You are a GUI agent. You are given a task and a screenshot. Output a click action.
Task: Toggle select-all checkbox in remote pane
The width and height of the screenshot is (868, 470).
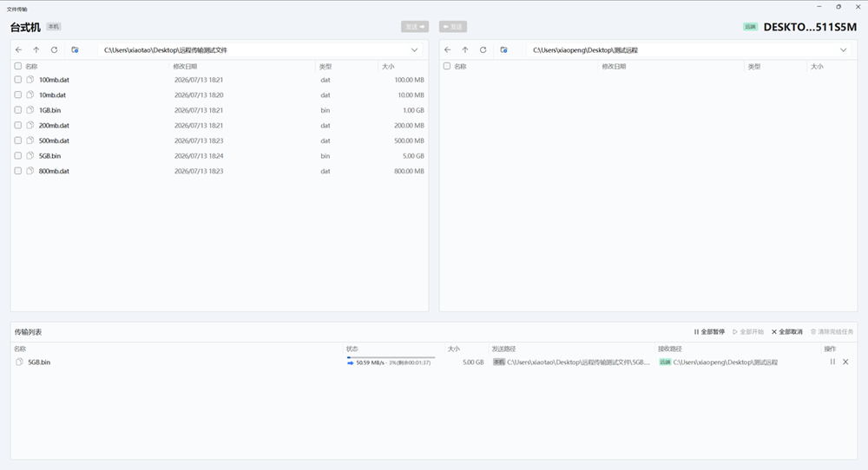tap(447, 67)
